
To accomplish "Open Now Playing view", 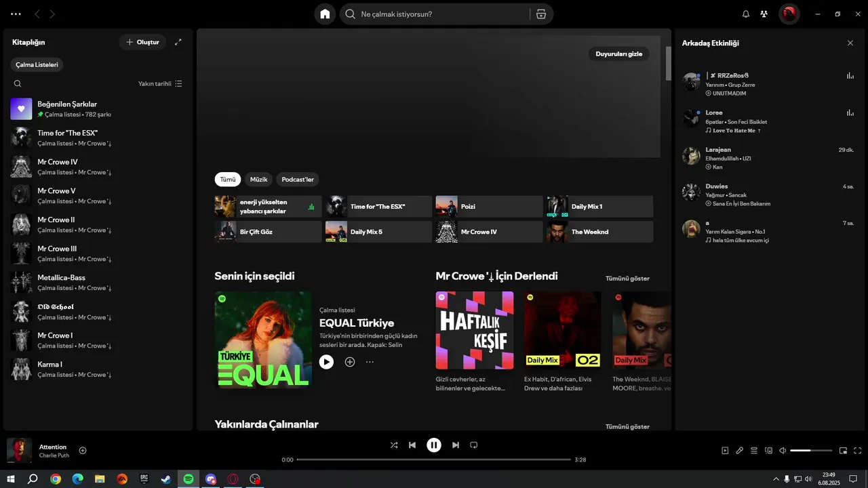I will point(725,451).
